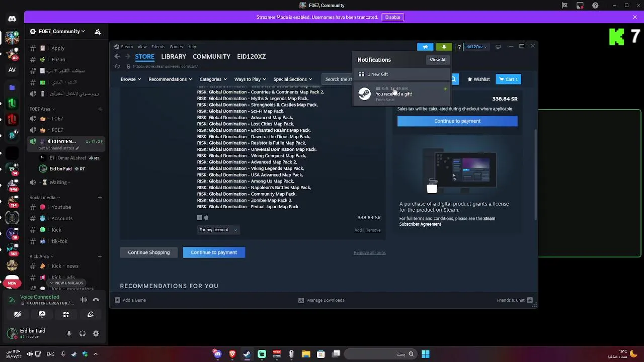The width and height of the screenshot is (644, 362).
Task: Open Categories dropdown menu
Action: pos(213,79)
